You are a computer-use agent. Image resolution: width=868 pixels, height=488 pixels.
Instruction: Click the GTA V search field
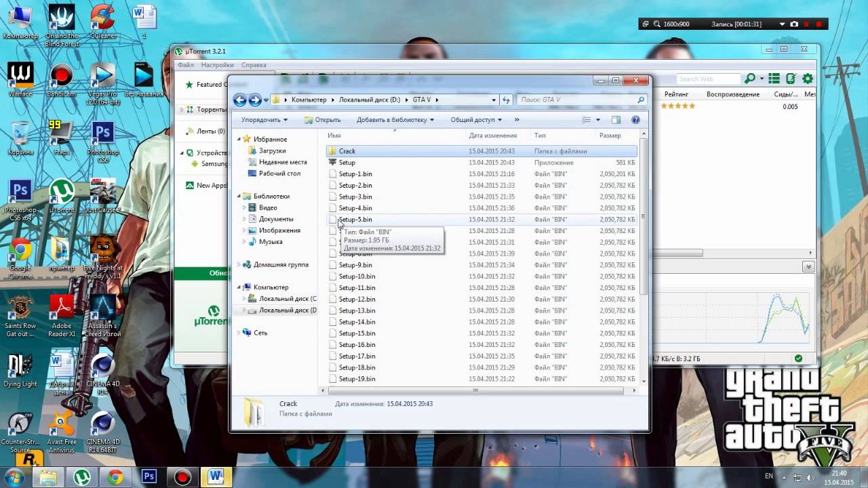[582, 100]
